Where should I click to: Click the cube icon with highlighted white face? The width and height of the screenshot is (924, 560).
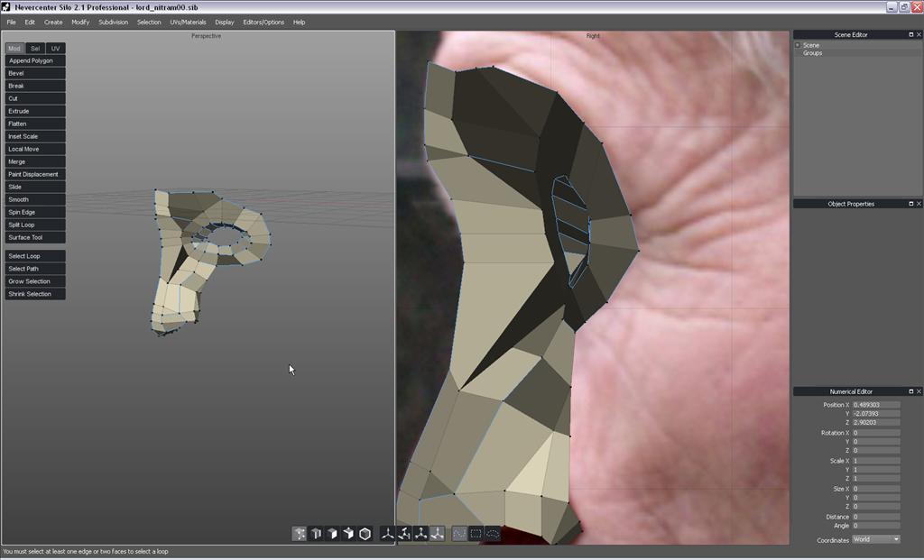coord(332,534)
